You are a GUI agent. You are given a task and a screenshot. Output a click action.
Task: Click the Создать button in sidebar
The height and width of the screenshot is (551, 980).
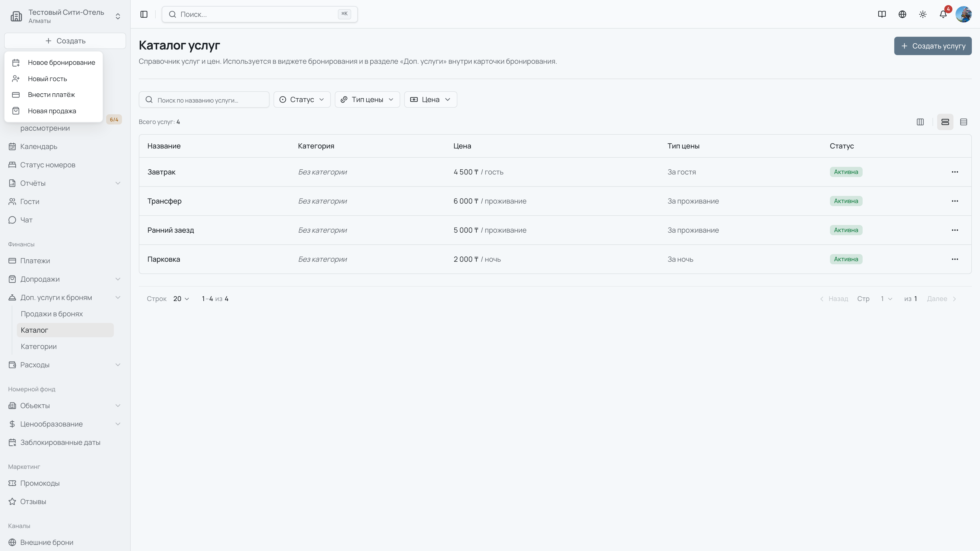tap(65, 41)
